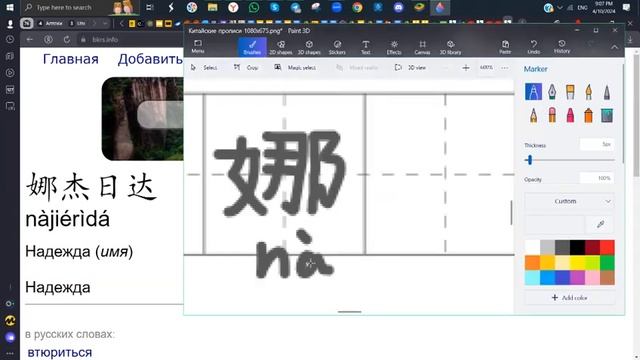
Task: Open the Windows Start menu
Action: (10, 7)
